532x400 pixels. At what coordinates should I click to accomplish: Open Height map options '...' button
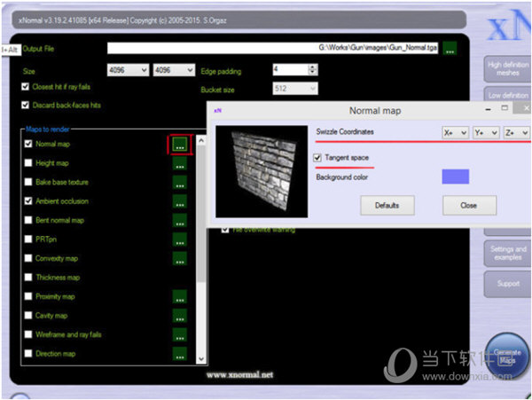[x=180, y=163]
